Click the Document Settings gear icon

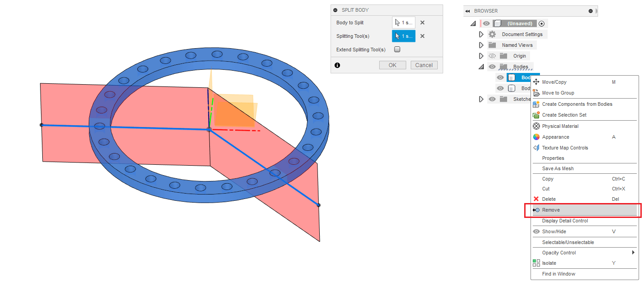tap(492, 34)
